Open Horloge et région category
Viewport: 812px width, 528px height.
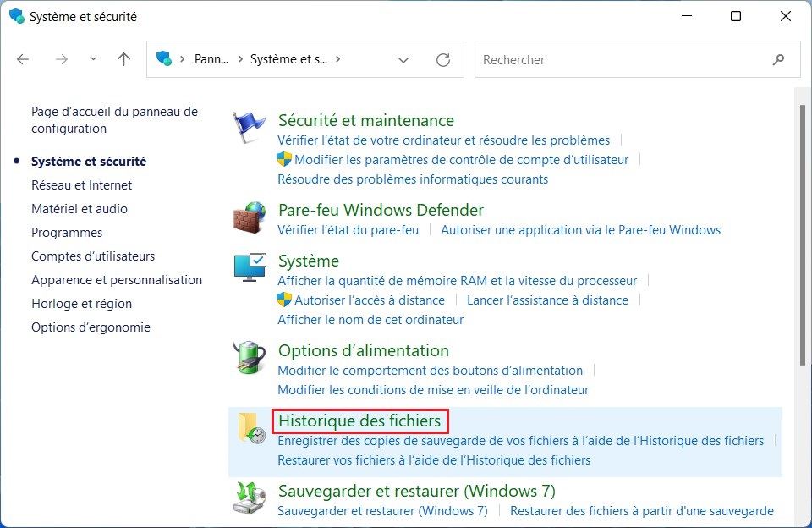(81, 304)
